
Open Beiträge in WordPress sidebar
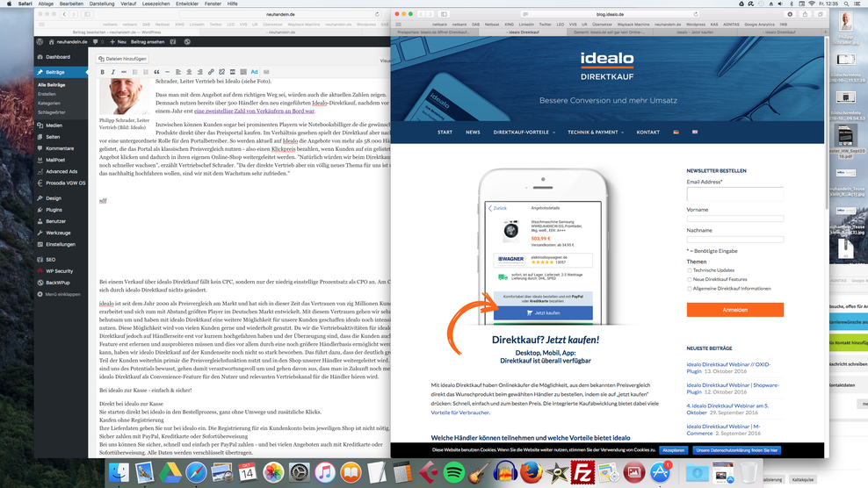click(61, 72)
